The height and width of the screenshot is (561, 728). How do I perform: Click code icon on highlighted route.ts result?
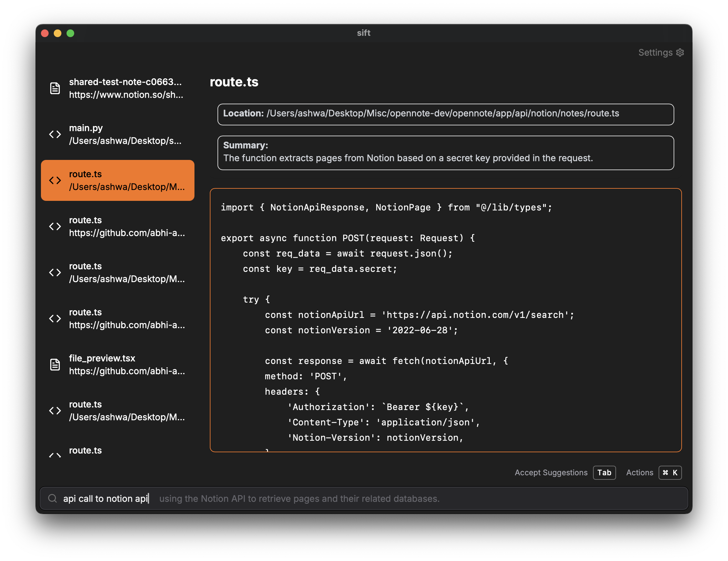pyautogui.click(x=55, y=180)
